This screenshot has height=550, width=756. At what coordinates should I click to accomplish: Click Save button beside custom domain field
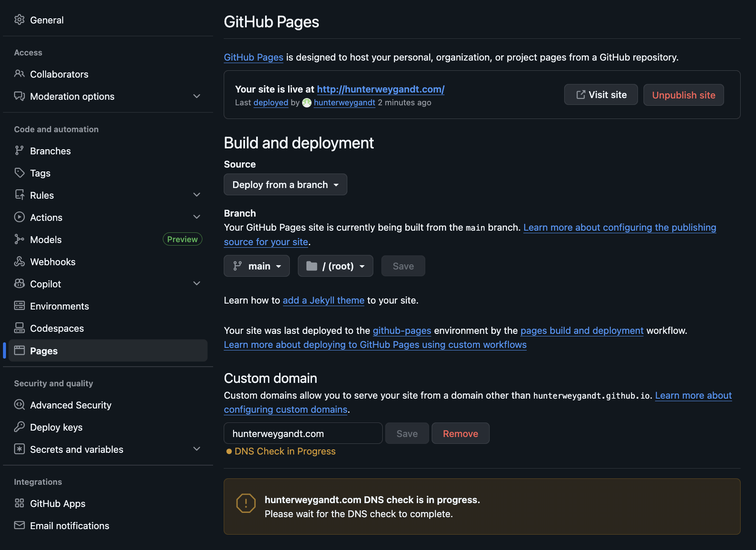pos(407,434)
